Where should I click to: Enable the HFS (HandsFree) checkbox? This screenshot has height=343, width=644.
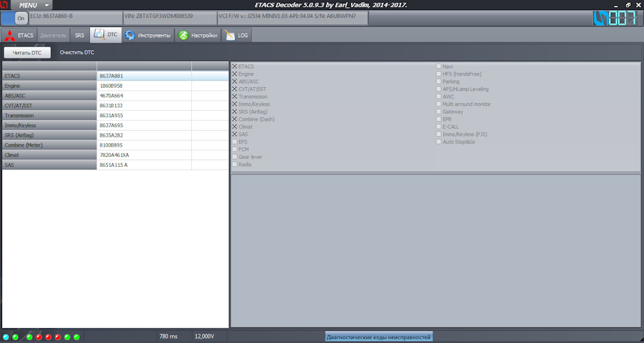pos(439,74)
